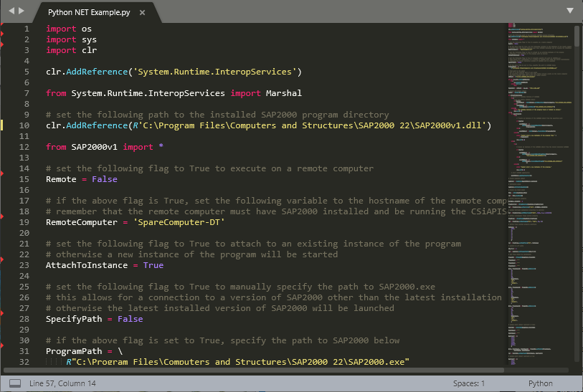The width and height of the screenshot is (583, 392).
Task: Toggle the side bar from status bar icon
Action: pyautogui.click(x=14, y=383)
